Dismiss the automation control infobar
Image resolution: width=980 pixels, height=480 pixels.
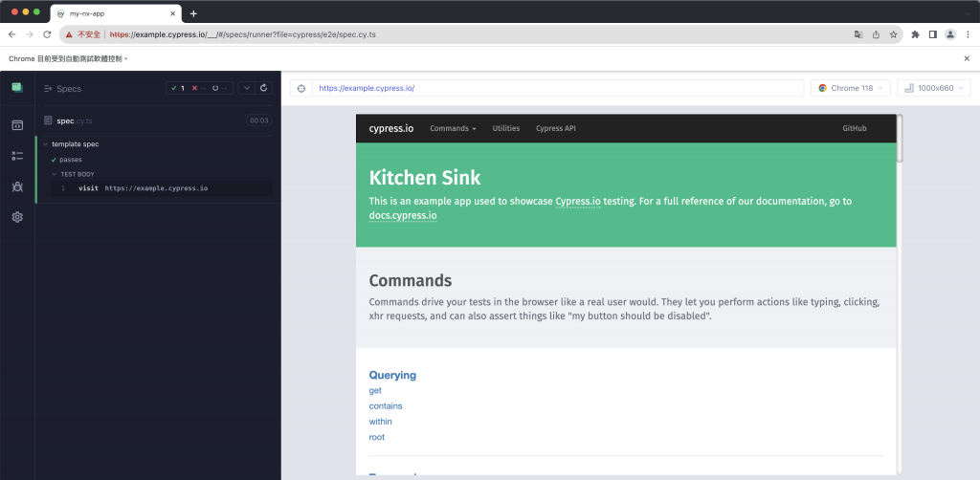[x=967, y=58]
